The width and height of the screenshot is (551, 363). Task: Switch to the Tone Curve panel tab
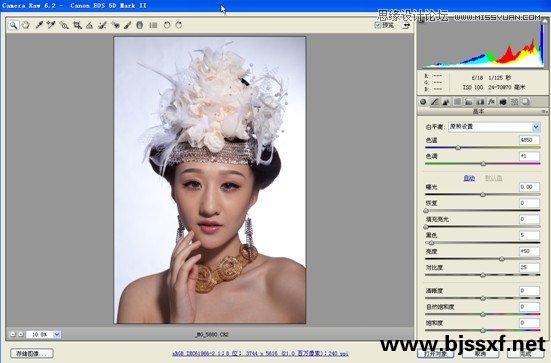point(435,102)
